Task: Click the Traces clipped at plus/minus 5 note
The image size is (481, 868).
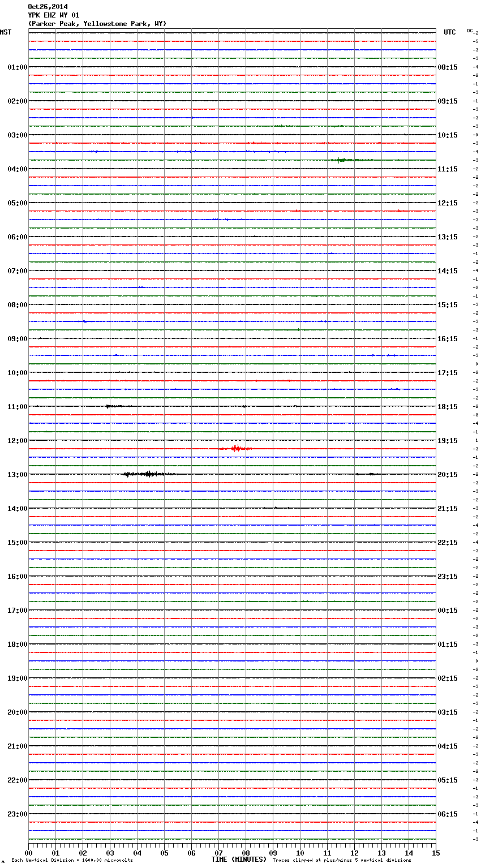Action: [342, 861]
